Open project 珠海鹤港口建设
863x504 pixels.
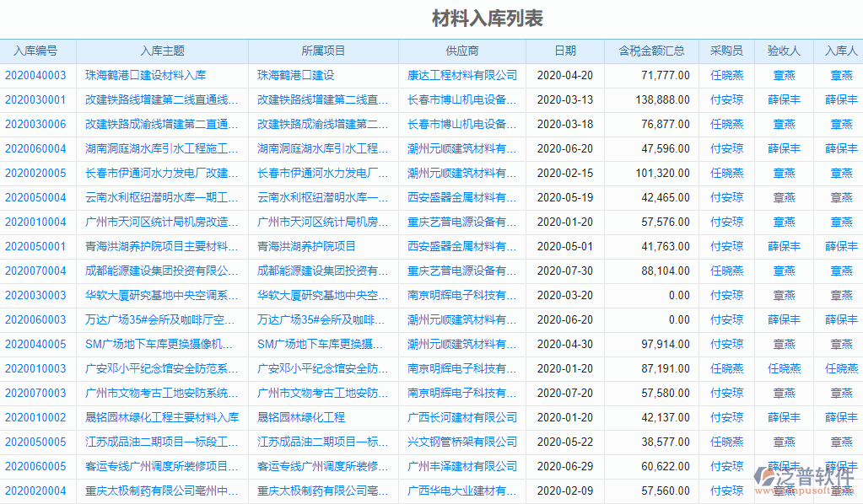293,75
